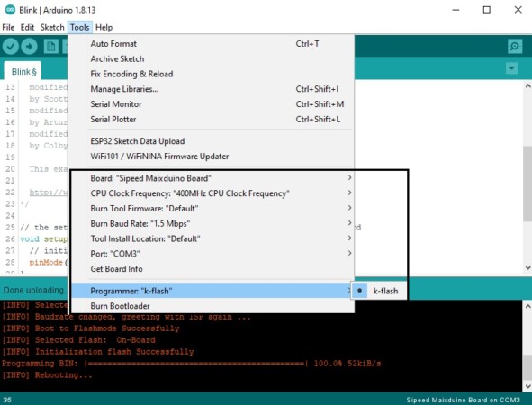The width and height of the screenshot is (532, 405).
Task: Close the Tools menu
Action: point(80,28)
